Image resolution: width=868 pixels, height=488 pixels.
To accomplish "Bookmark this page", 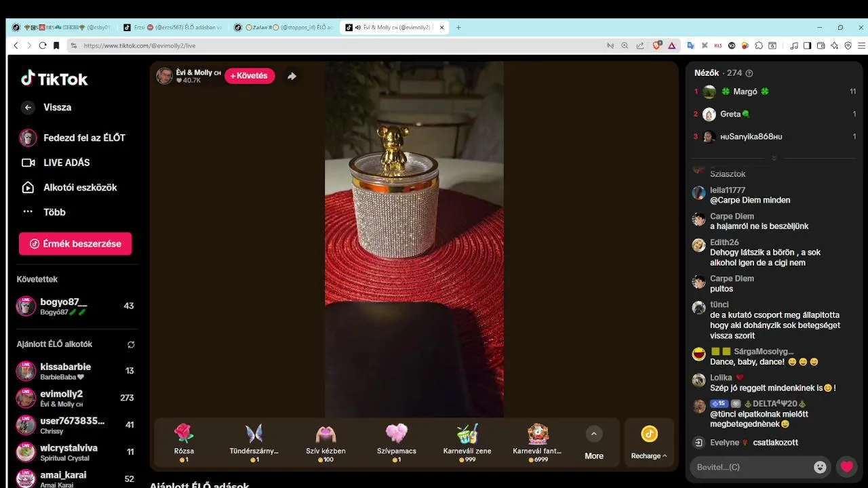I will [x=56, y=45].
